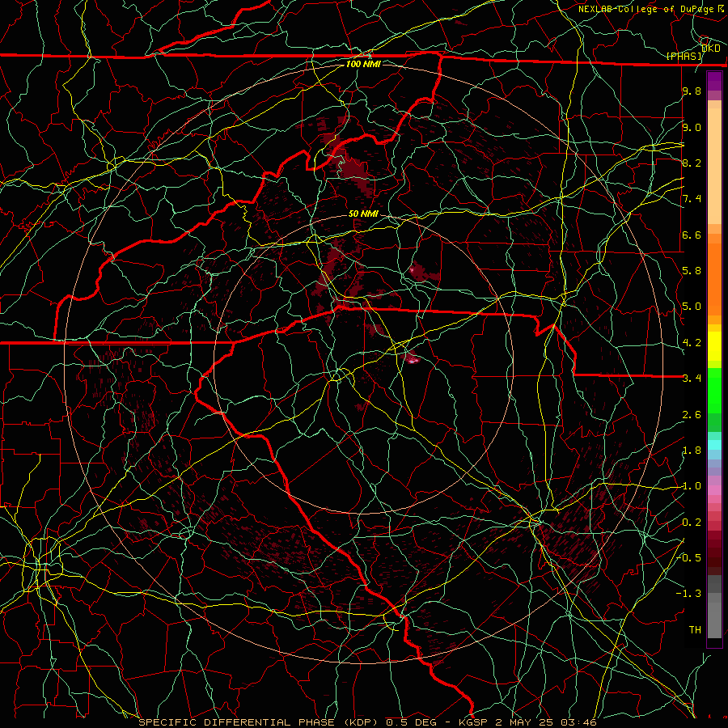Click the 8.2 scale value
This screenshot has height=728, width=728.
tap(692, 163)
